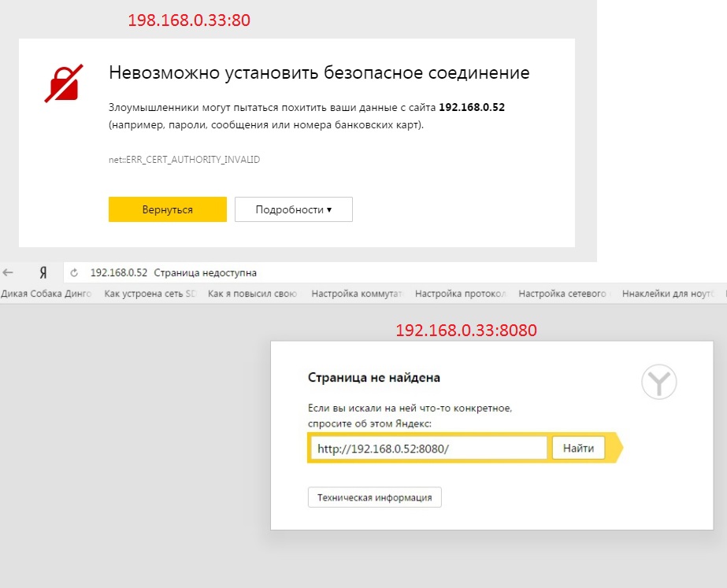Open the Дикая Собака Динго bookmark

[x=46, y=294]
